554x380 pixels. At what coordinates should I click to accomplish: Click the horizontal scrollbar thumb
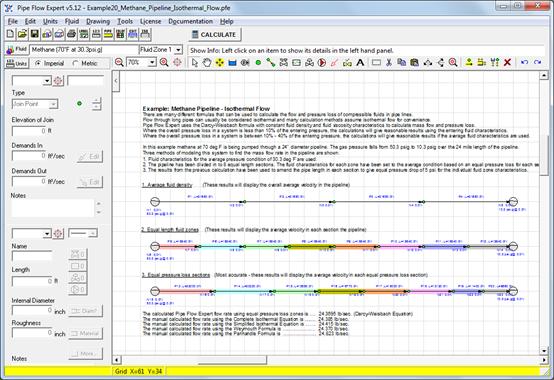[232, 360]
